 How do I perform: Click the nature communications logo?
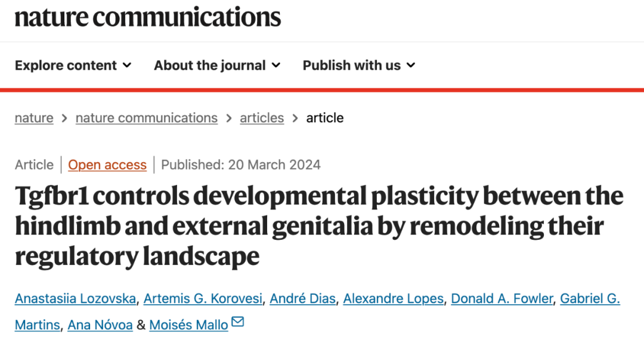[147, 17]
